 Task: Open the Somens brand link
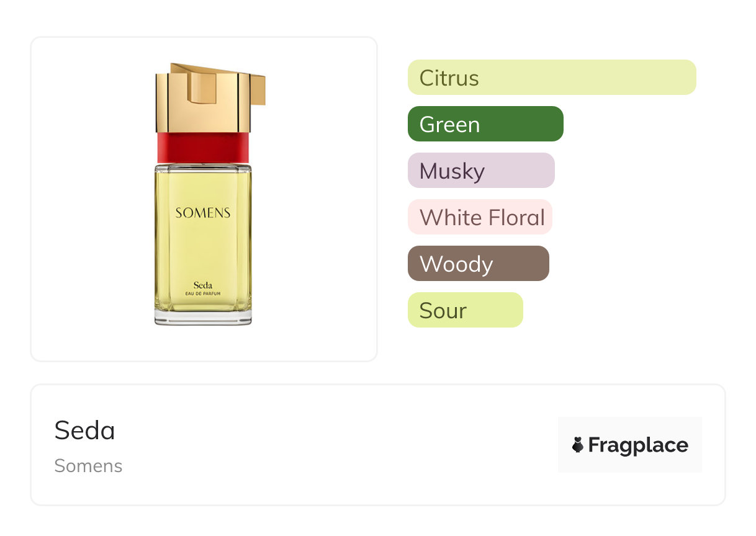[x=89, y=466]
